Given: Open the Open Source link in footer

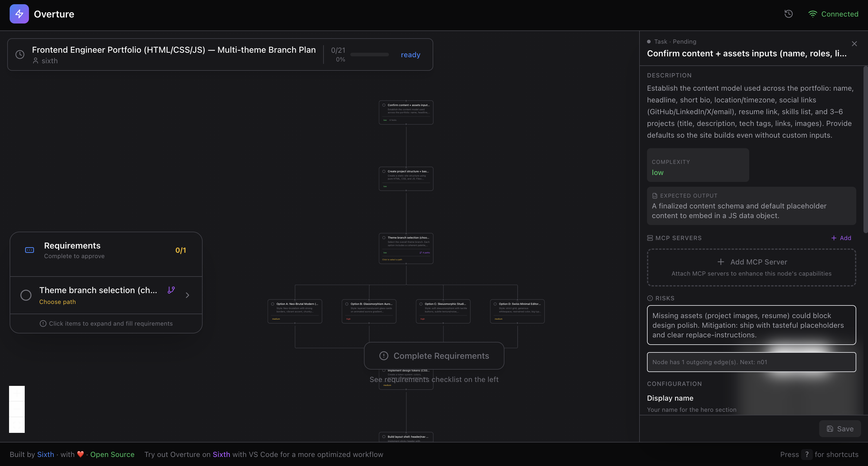Looking at the screenshot, I should pyautogui.click(x=112, y=454).
